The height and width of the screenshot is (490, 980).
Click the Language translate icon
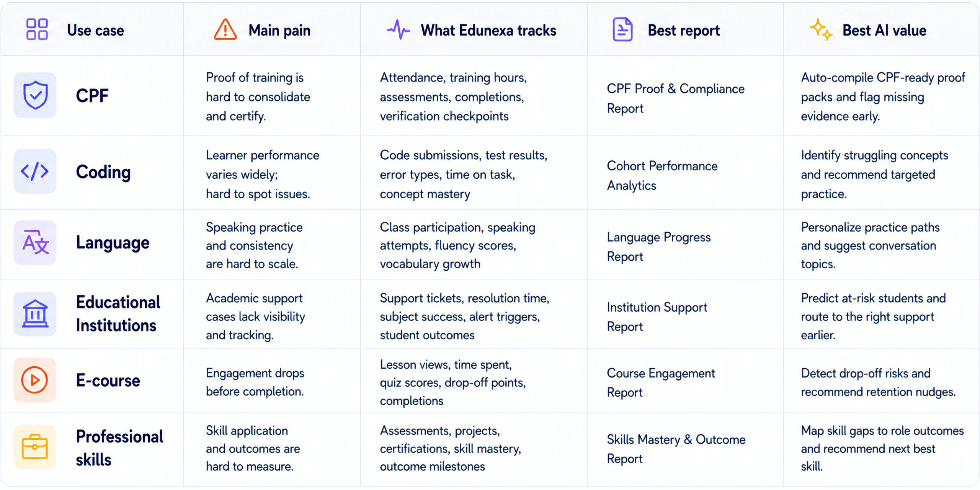(x=35, y=242)
